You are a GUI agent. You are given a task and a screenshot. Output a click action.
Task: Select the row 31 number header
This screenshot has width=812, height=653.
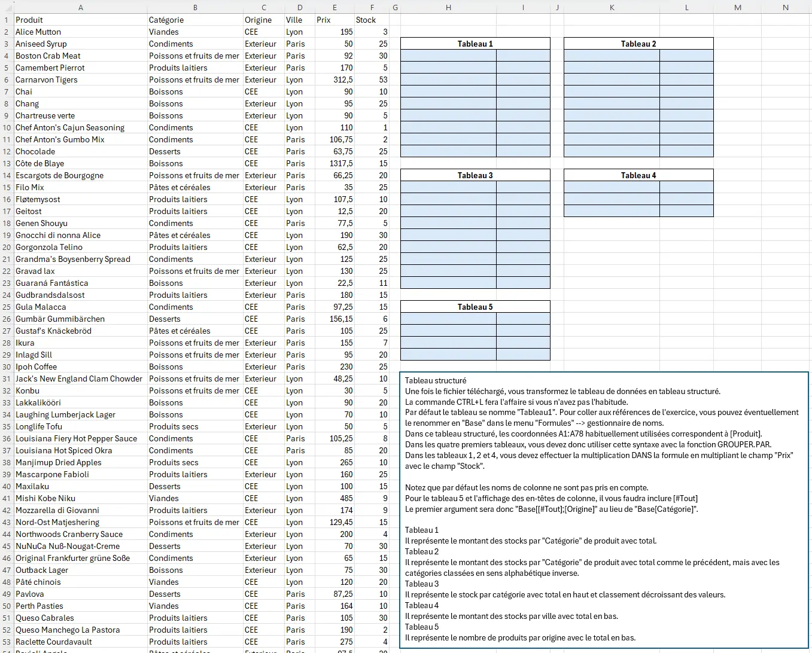7,379
